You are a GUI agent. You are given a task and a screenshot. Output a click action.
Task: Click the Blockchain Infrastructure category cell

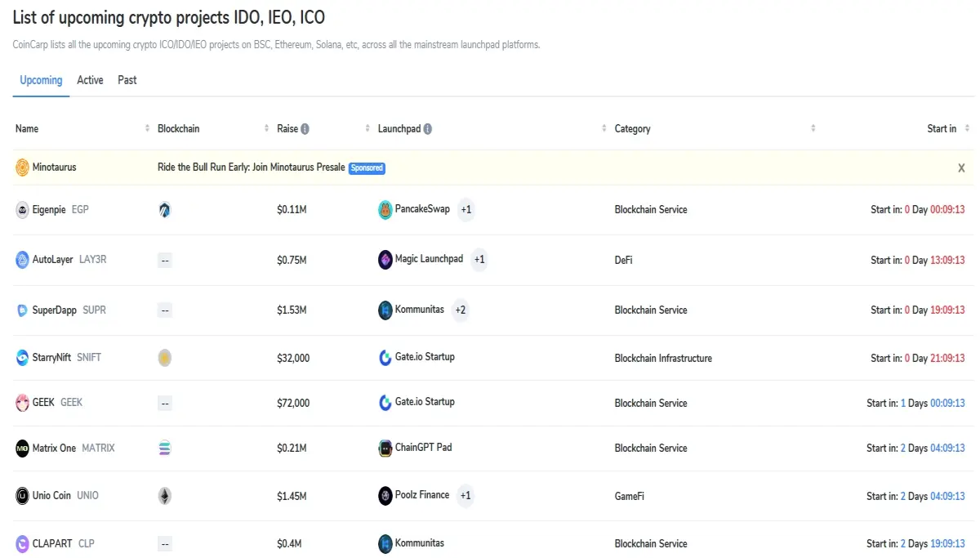pos(663,358)
